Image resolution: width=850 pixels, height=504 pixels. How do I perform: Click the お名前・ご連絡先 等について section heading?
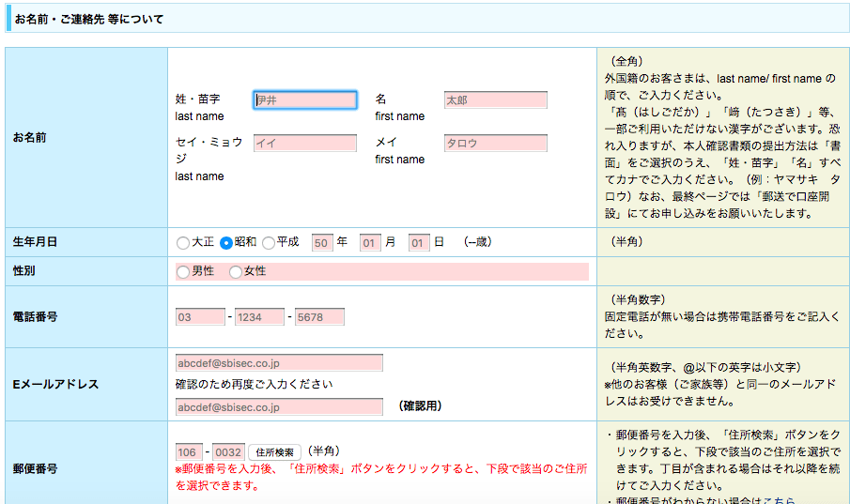tap(89, 20)
